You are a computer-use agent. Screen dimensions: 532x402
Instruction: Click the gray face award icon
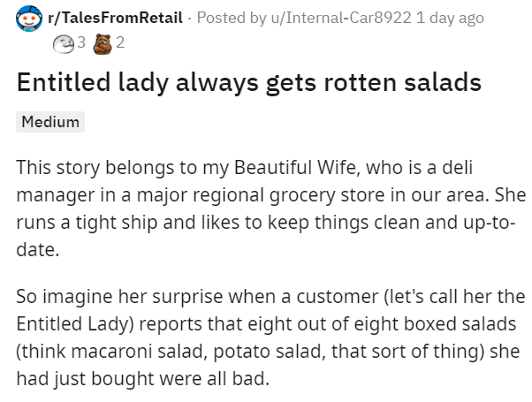tap(65, 42)
